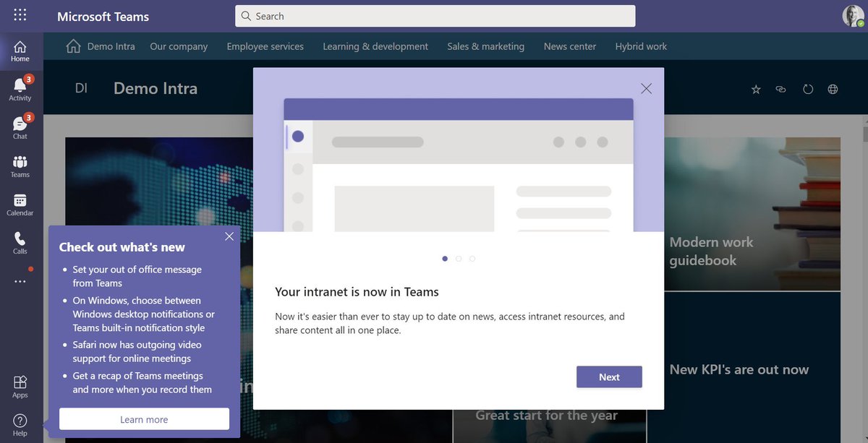This screenshot has width=868, height=443.
Task: Open site in browser via globe icon
Action: coord(833,89)
